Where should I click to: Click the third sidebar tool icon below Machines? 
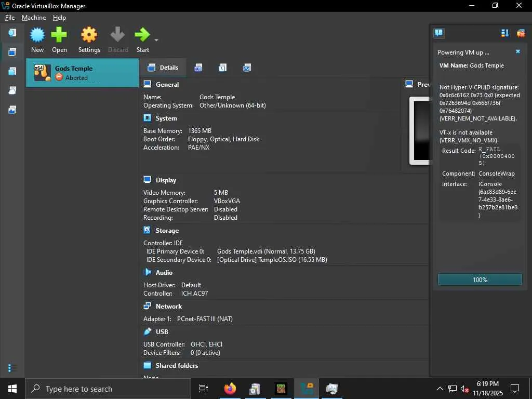tap(12, 71)
